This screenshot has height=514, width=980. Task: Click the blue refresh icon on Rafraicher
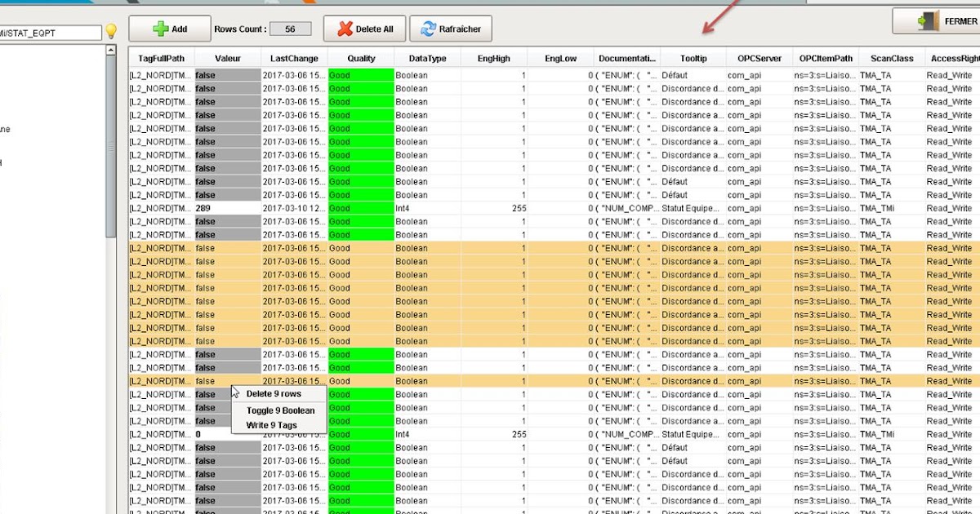[427, 28]
